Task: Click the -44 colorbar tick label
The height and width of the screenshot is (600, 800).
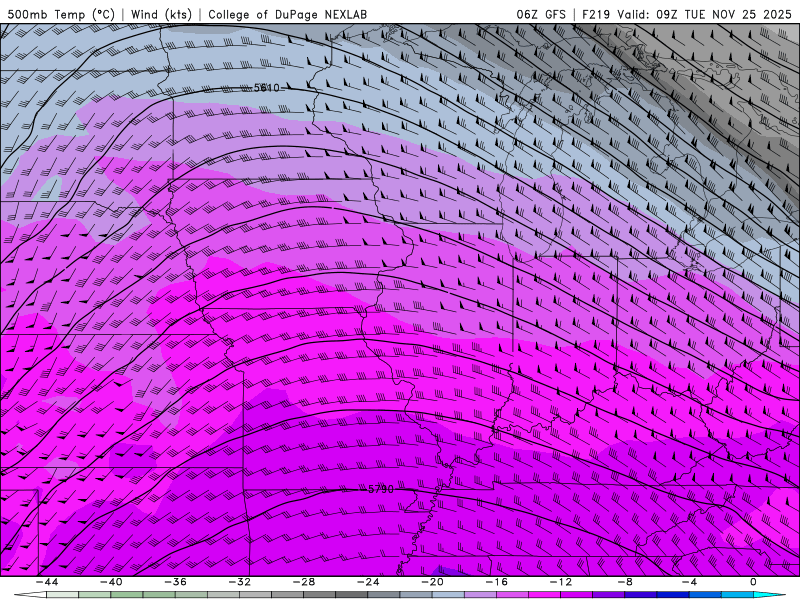Action: tap(47, 582)
